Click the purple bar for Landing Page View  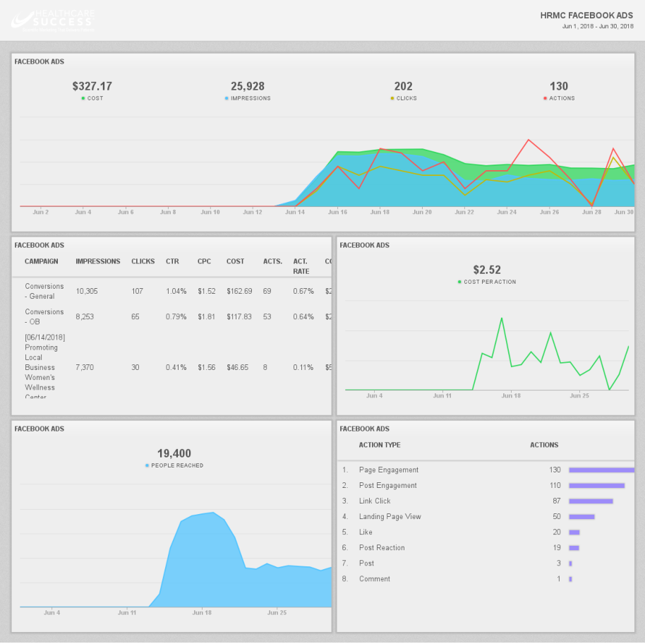click(582, 517)
